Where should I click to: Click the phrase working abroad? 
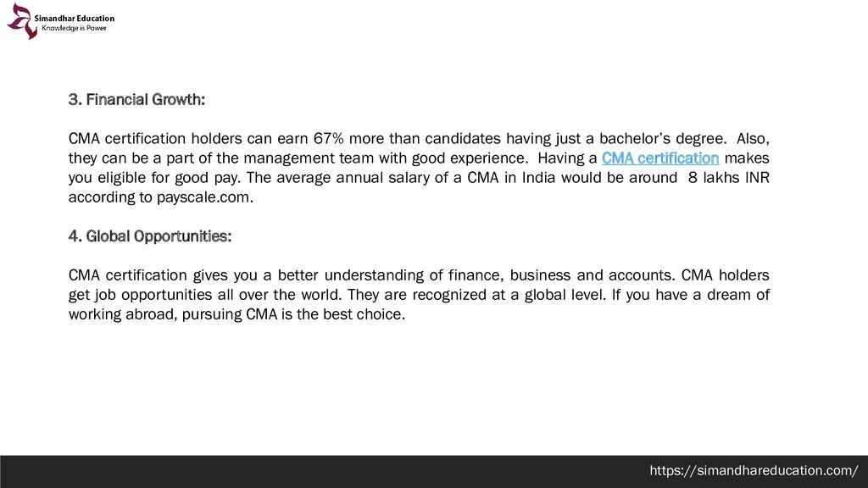click(x=122, y=314)
